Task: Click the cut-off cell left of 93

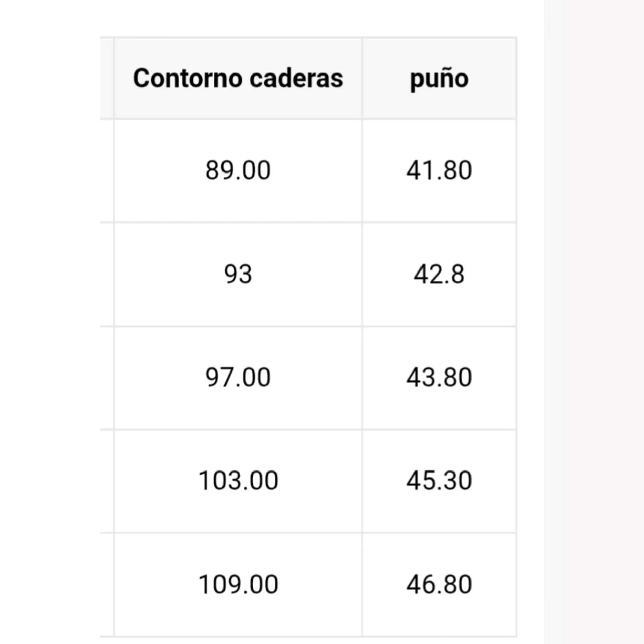Action: coord(107,274)
